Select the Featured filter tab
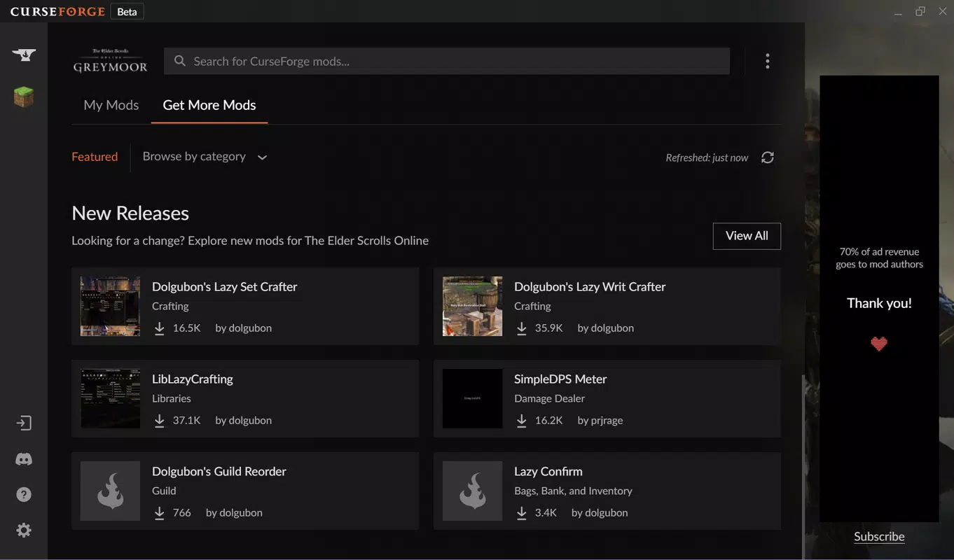The width and height of the screenshot is (954, 560). (95, 157)
